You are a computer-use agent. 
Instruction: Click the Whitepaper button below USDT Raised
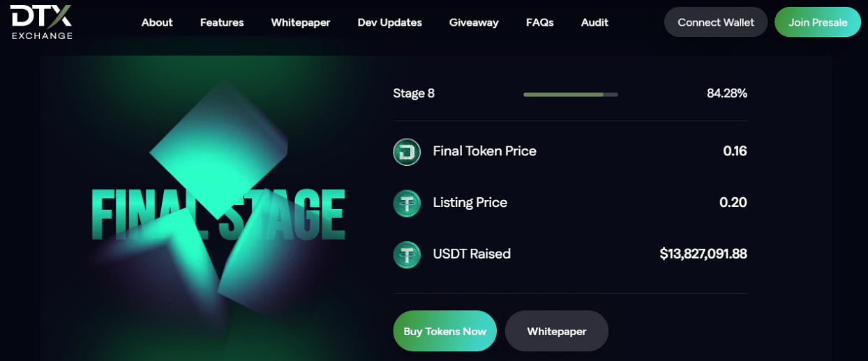[x=557, y=331]
